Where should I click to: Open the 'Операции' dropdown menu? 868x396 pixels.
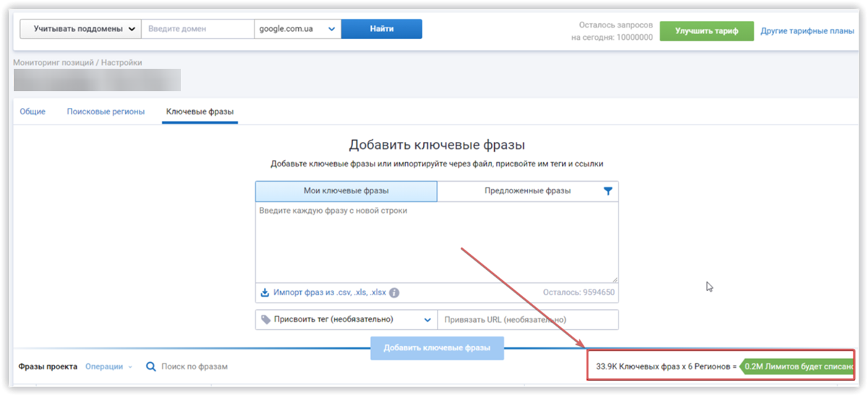[x=109, y=366]
